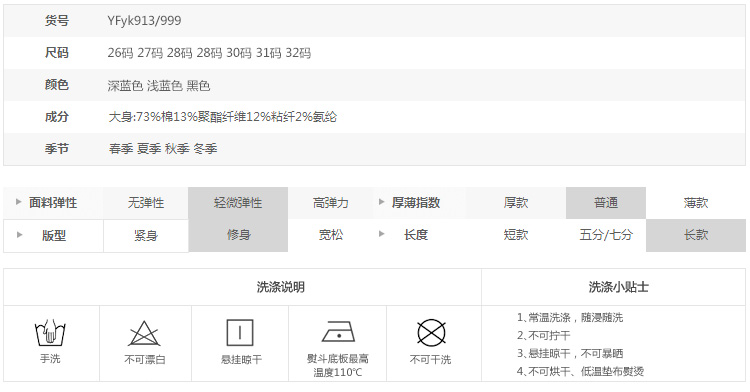Click tip 2: 不可拧干
This screenshot has height=392, width=750.
(x=543, y=336)
